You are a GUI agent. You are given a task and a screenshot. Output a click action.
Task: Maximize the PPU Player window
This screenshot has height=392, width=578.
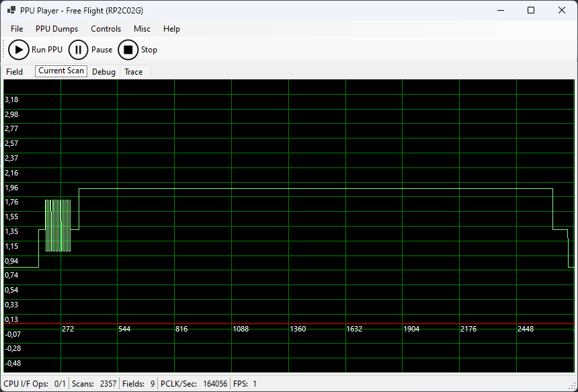pyautogui.click(x=531, y=10)
